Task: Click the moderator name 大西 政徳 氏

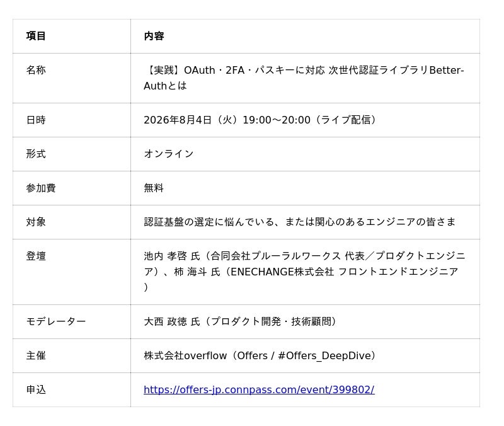Action: (172, 321)
